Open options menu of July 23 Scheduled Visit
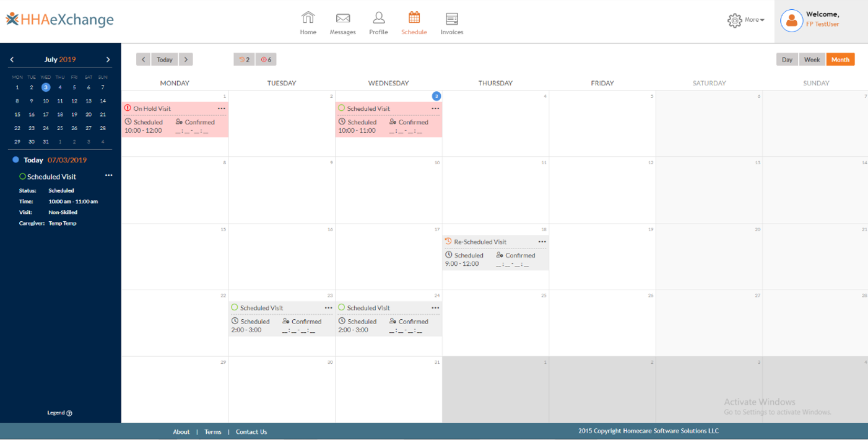The height and width of the screenshot is (440, 868). point(329,308)
